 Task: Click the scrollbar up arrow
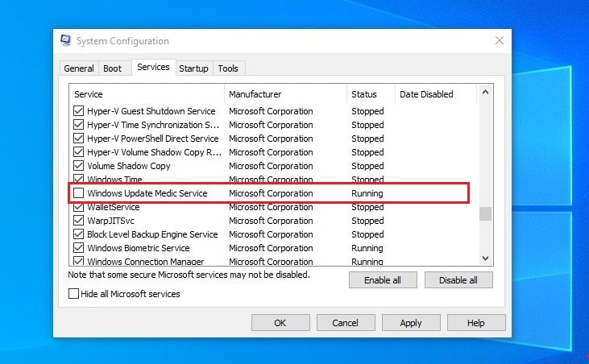485,92
